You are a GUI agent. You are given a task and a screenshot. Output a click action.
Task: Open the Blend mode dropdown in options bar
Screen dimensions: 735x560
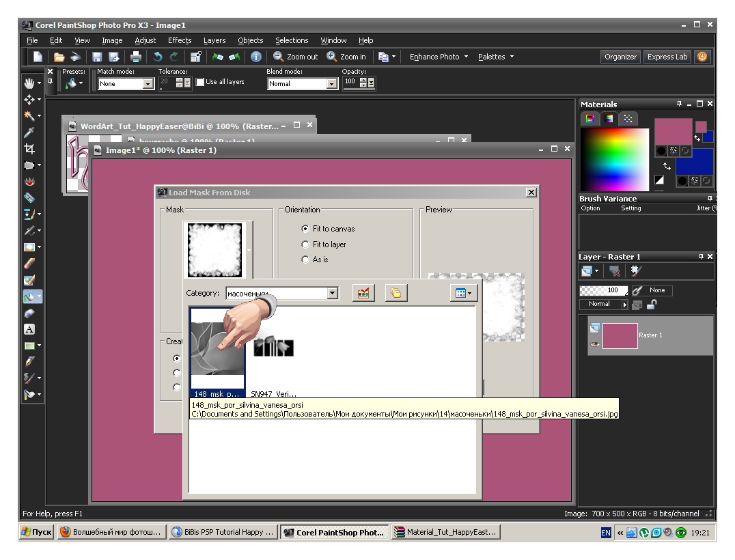(x=332, y=84)
